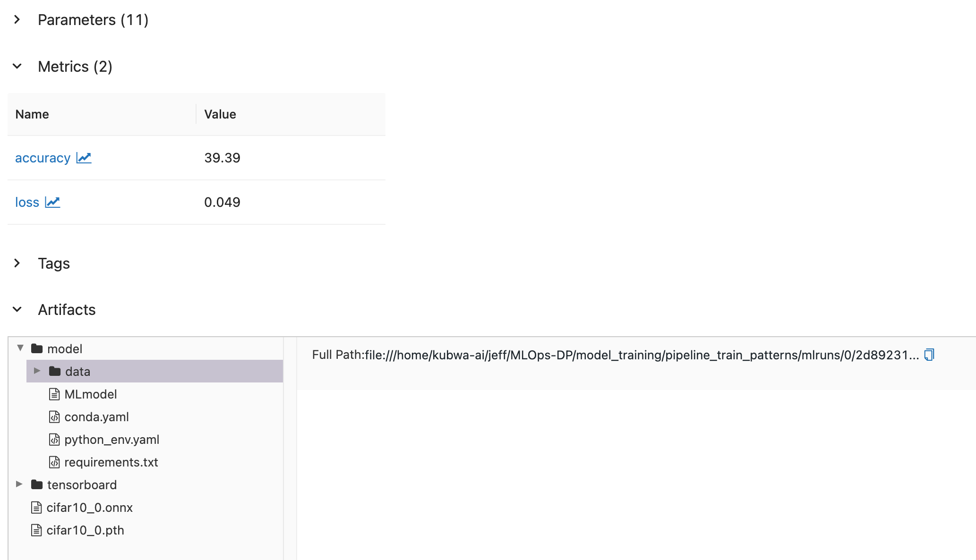Copy the artifact full path icon

[x=929, y=355]
